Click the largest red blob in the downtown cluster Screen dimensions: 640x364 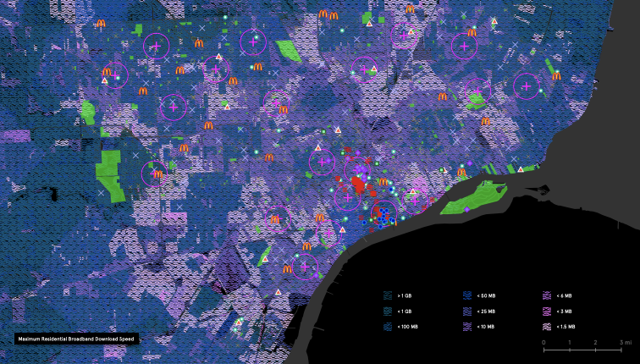click(x=359, y=185)
